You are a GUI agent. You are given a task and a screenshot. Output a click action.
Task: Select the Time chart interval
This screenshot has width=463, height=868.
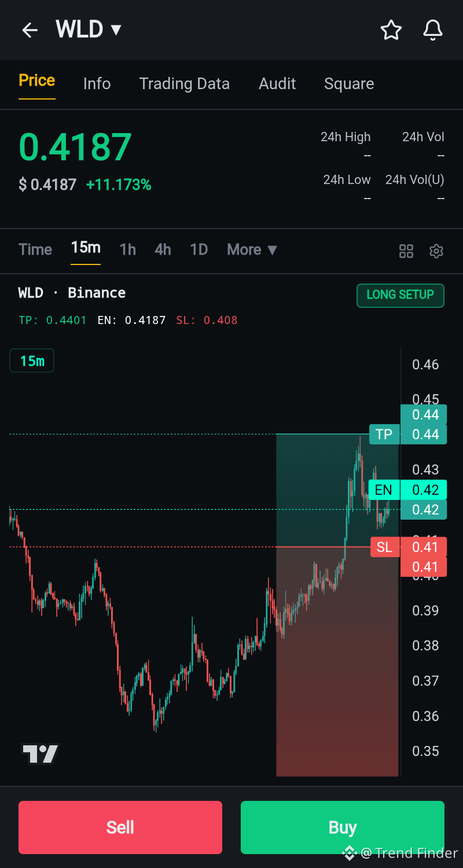35,249
